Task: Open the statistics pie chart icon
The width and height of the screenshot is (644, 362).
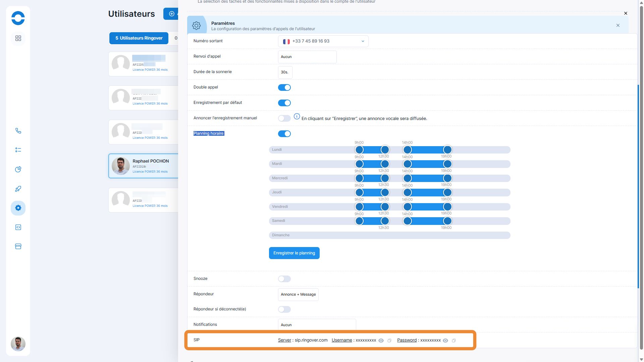Action: pos(18,169)
